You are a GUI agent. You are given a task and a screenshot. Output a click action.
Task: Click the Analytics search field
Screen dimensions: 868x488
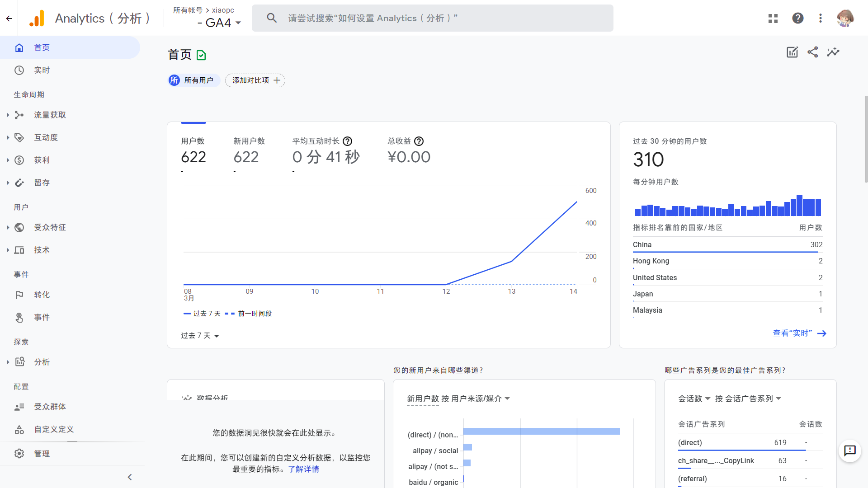[x=432, y=18]
